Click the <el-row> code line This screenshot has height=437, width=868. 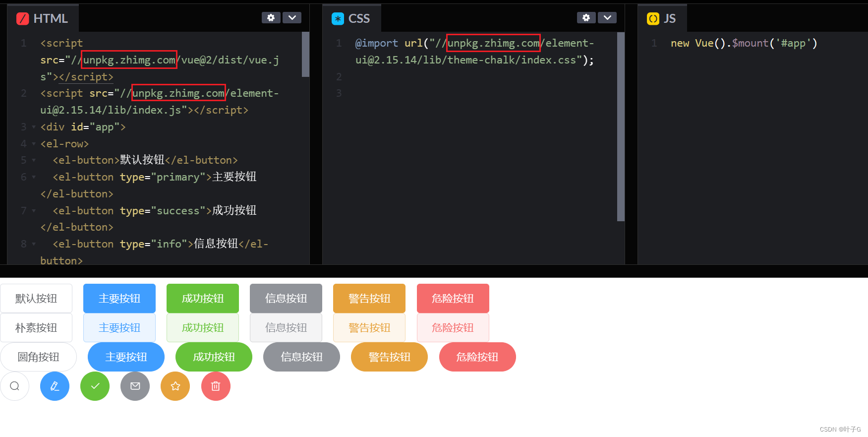coord(64,144)
